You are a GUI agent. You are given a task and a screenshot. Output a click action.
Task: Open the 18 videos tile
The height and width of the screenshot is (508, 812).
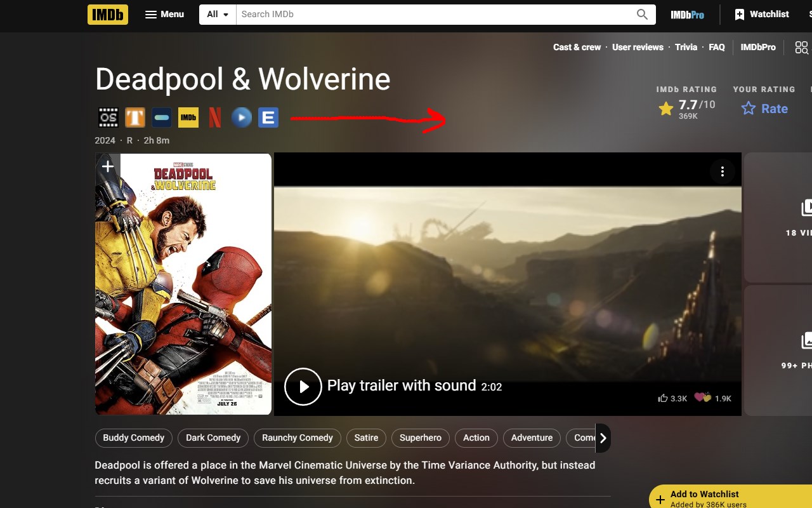[778, 218]
